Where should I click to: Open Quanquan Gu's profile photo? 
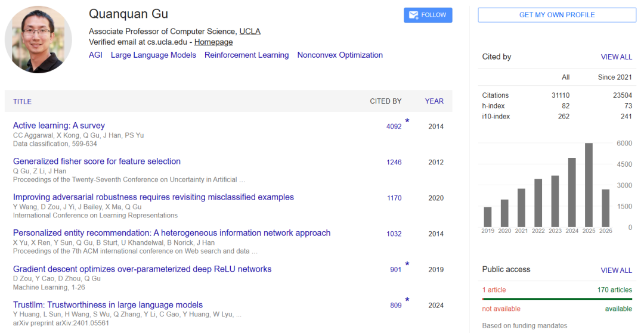[x=38, y=39]
